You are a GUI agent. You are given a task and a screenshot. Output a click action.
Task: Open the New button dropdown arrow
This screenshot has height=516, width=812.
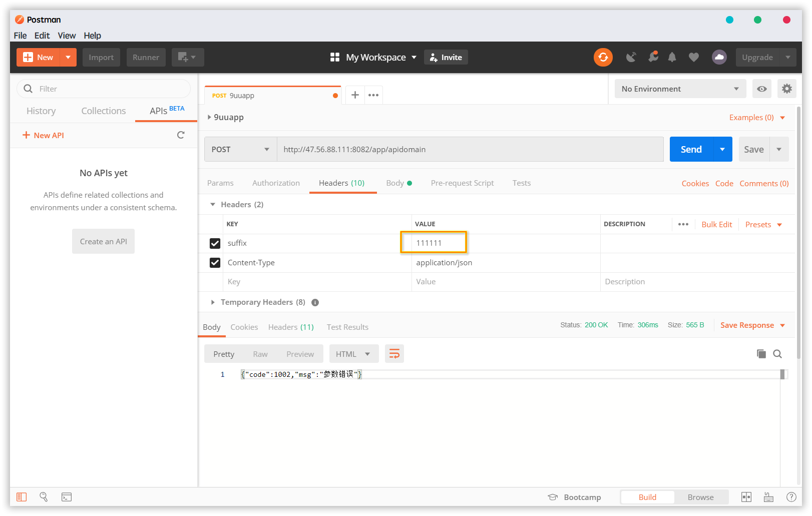click(68, 57)
